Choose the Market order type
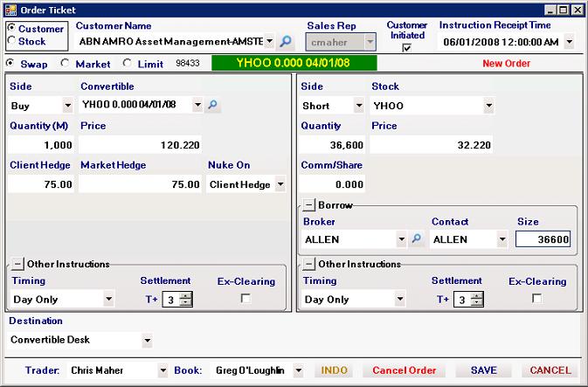 pos(65,64)
